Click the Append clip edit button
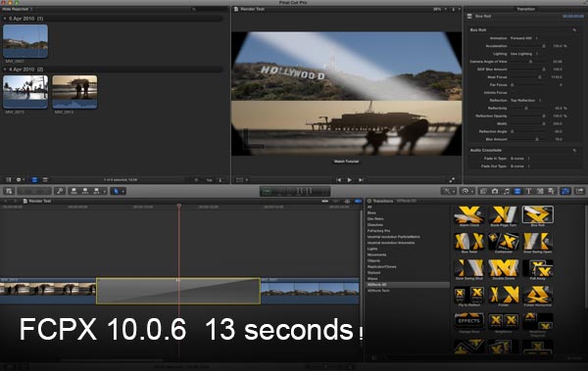The image size is (588, 371). [x=96, y=191]
